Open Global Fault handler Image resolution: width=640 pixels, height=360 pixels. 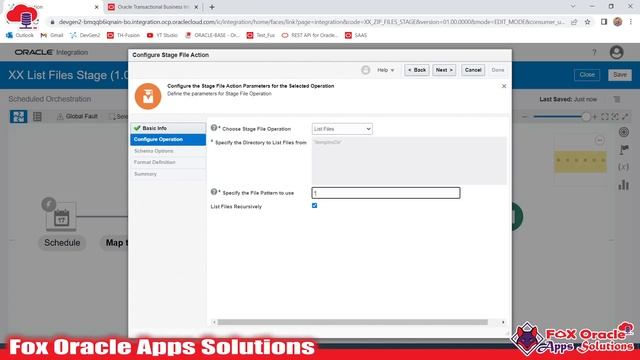(77, 117)
